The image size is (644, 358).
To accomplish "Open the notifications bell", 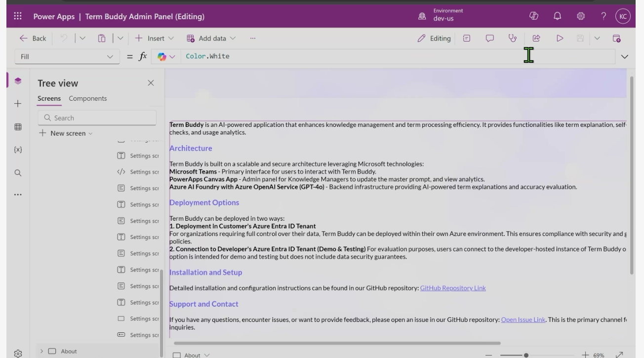I will click(558, 16).
